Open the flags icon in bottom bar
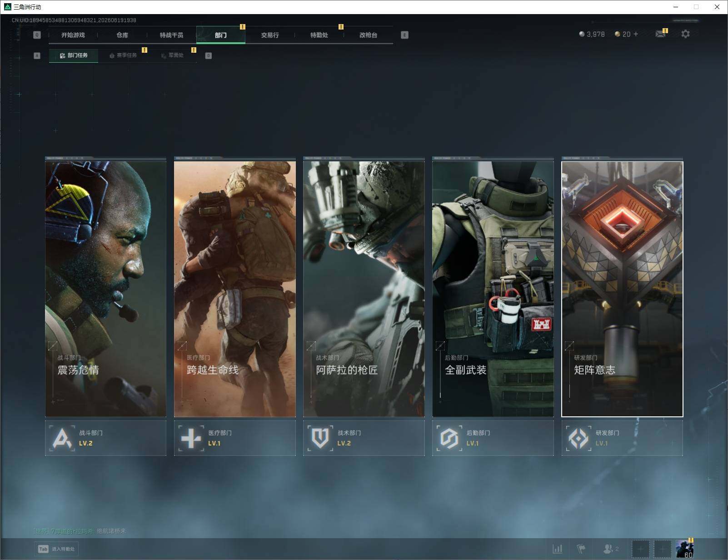This screenshot has height=560, width=728. pos(581,549)
